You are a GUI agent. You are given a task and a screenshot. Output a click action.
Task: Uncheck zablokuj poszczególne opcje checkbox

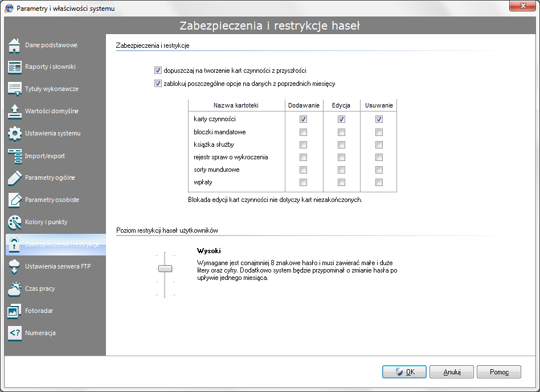coord(158,84)
